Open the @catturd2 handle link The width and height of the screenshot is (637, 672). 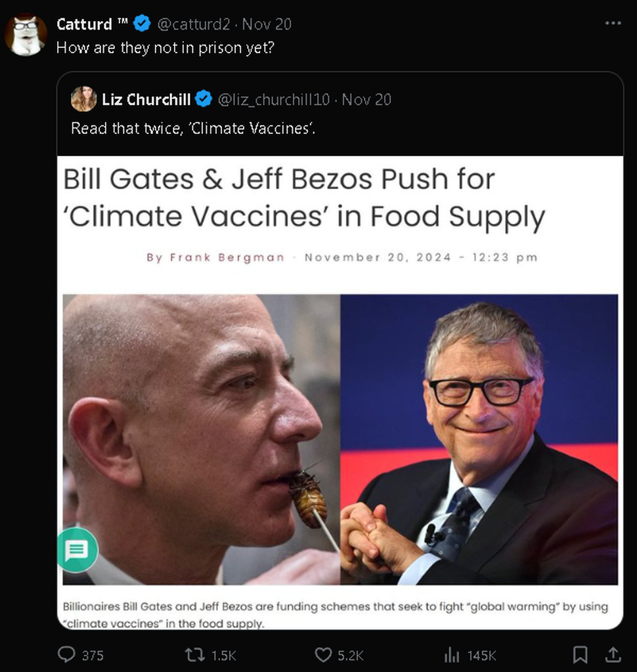click(x=195, y=24)
